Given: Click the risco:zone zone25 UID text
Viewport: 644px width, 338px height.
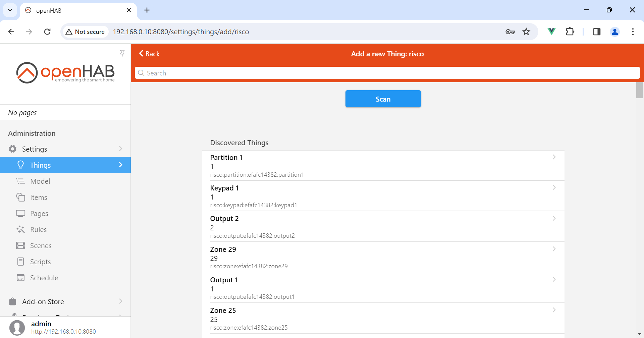Looking at the screenshot, I should click(249, 328).
